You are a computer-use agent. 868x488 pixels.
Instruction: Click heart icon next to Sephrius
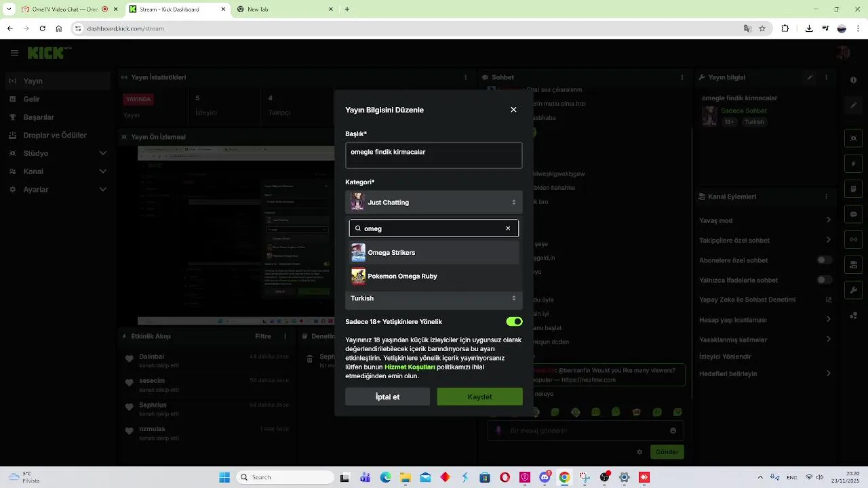130,407
